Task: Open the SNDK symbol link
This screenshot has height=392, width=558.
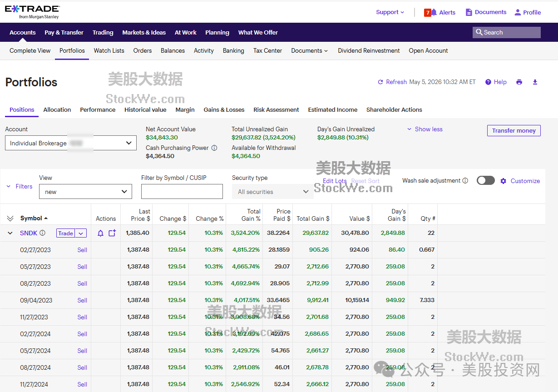Action: tap(29, 233)
